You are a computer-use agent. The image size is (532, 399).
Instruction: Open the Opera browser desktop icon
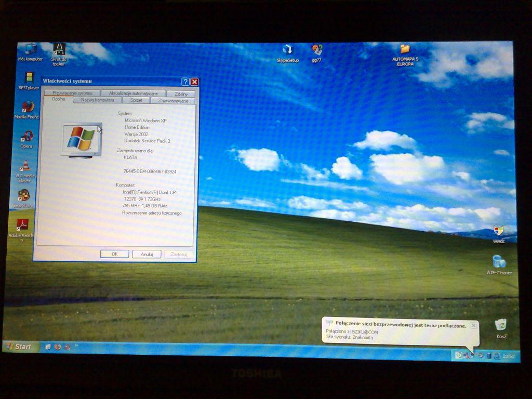[26, 139]
